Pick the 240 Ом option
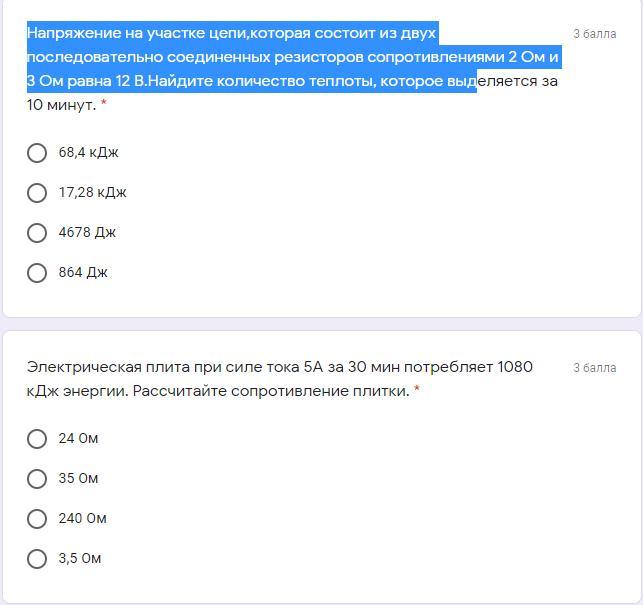The height and width of the screenshot is (605, 643). [x=37, y=518]
